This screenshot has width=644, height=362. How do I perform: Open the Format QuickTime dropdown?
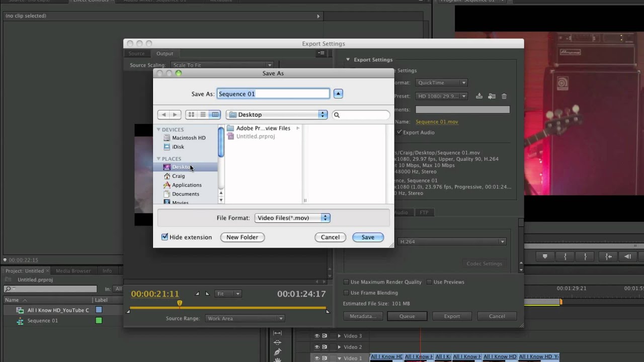coord(441,83)
